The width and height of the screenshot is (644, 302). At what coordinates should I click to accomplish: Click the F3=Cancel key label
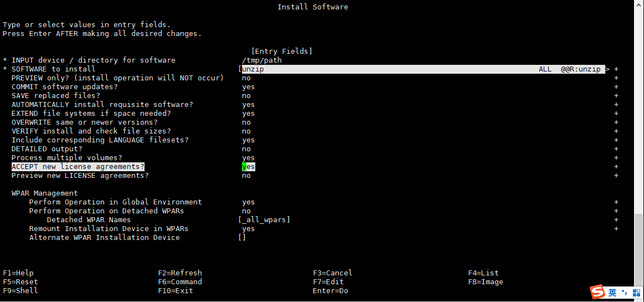(333, 273)
